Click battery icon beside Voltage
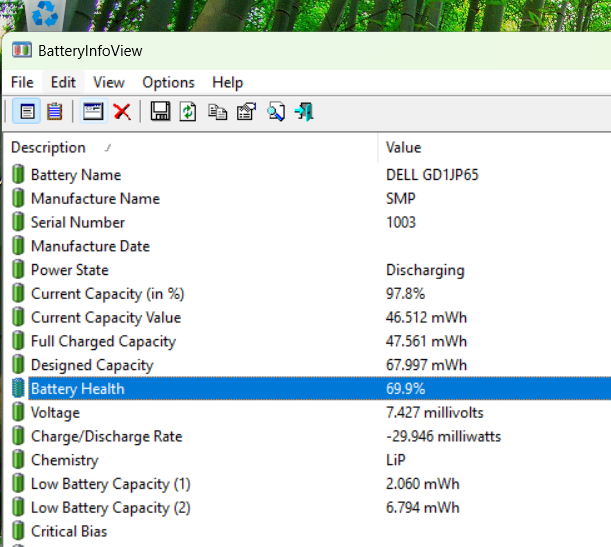The height and width of the screenshot is (547, 611). click(18, 412)
